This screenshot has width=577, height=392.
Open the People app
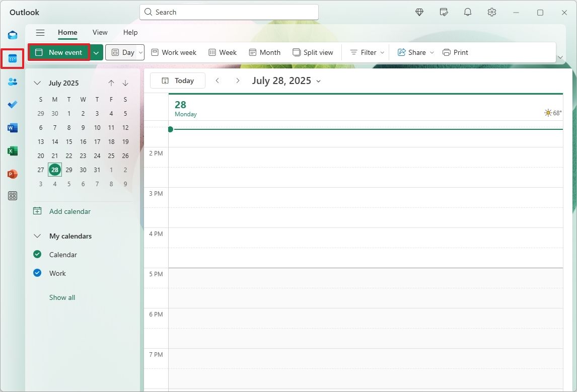(12, 82)
